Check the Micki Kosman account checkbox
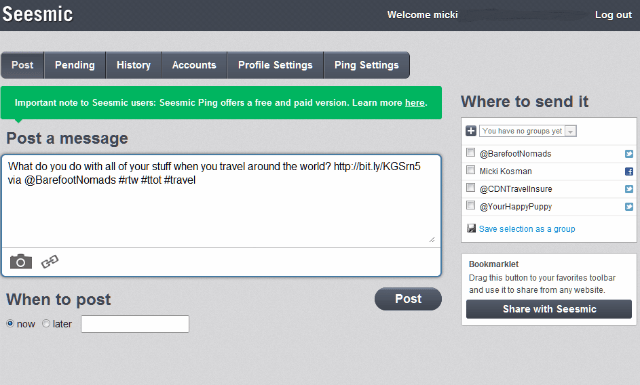The width and height of the screenshot is (640, 385). coord(471,170)
